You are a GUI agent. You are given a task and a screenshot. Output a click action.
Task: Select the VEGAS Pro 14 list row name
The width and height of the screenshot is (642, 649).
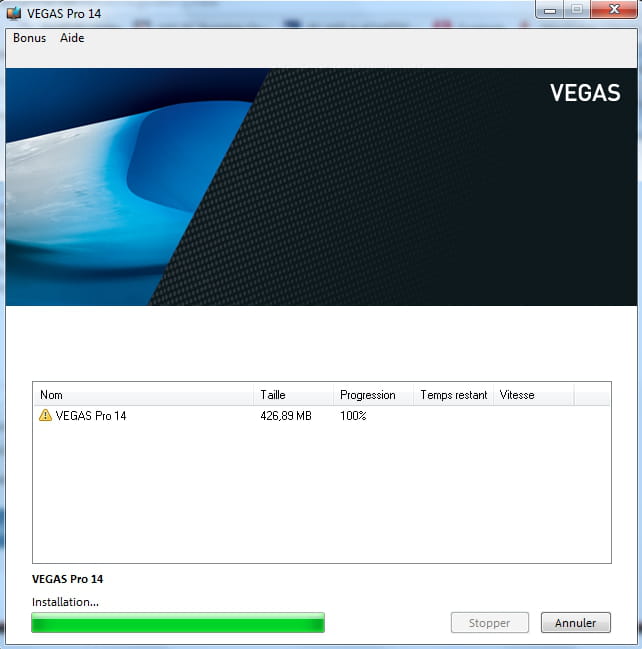(91, 416)
